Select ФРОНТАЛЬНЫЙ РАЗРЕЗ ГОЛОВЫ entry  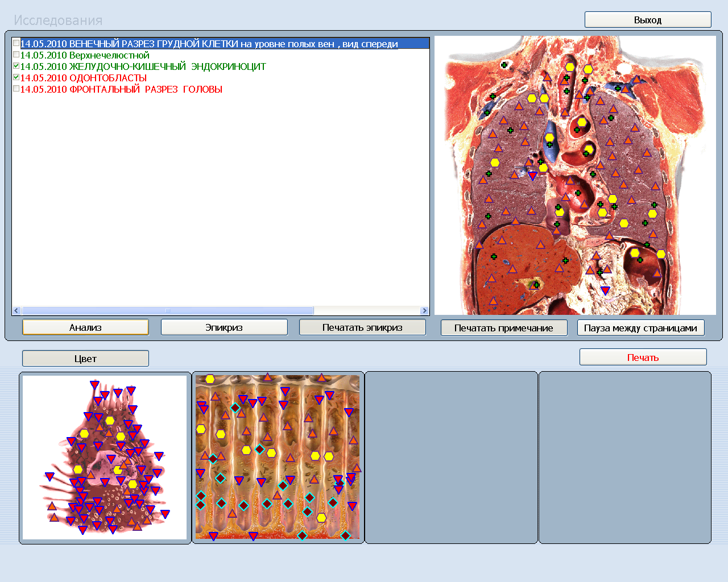pos(121,89)
